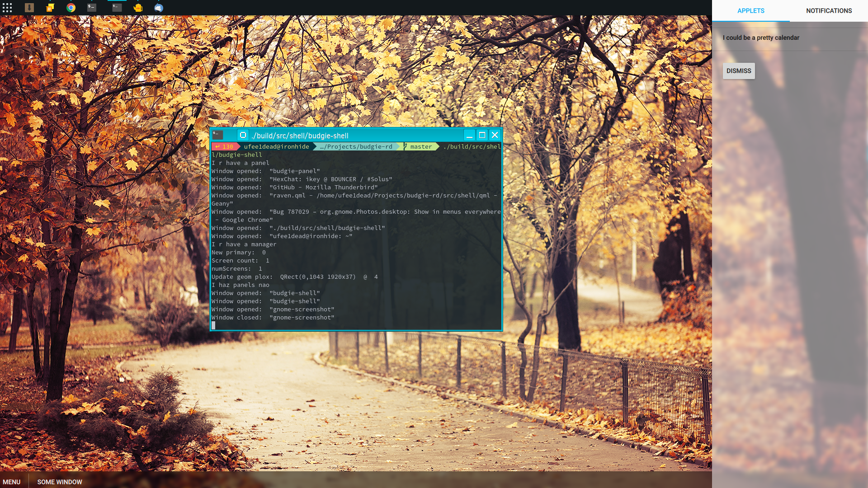This screenshot has width=868, height=488.
Task: Click the '…/Projects/budgie-rd' path segment
Action: coord(356,146)
